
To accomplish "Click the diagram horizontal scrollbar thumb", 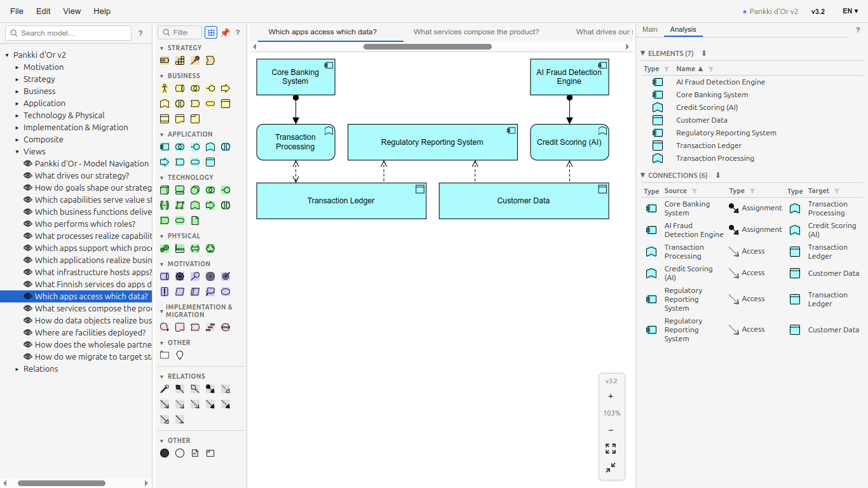I will pos(428,46).
